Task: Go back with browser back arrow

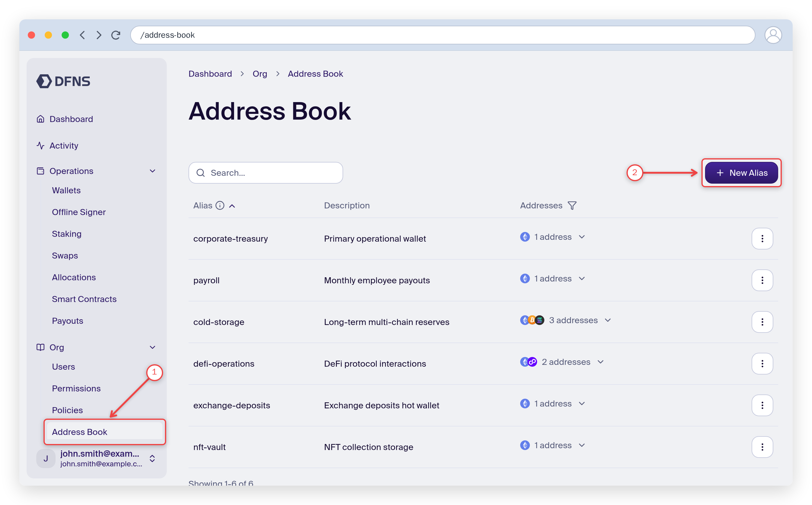Action: click(82, 35)
